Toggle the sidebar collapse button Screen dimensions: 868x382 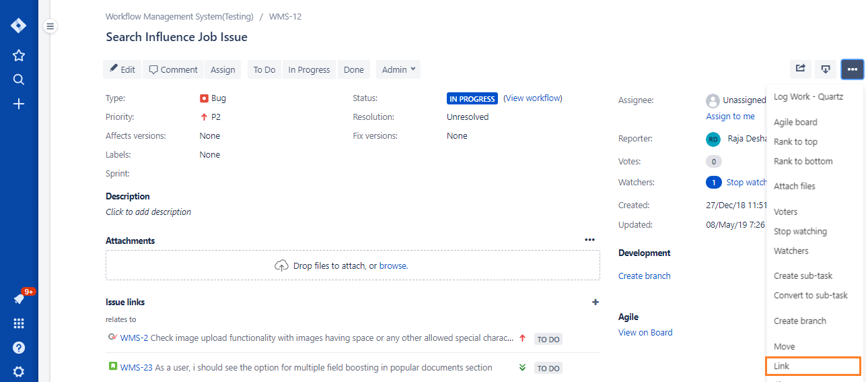coord(50,26)
